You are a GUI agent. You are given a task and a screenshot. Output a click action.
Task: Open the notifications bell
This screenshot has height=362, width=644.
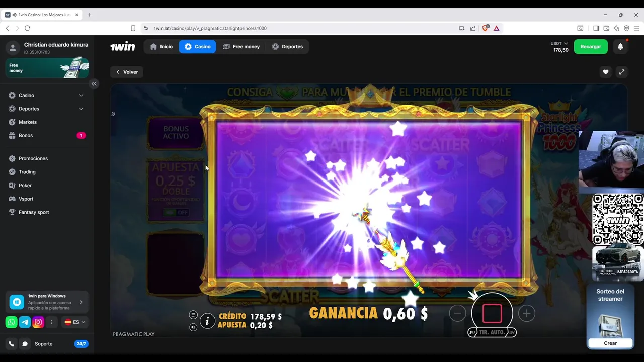pyautogui.click(x=620, y=47)
